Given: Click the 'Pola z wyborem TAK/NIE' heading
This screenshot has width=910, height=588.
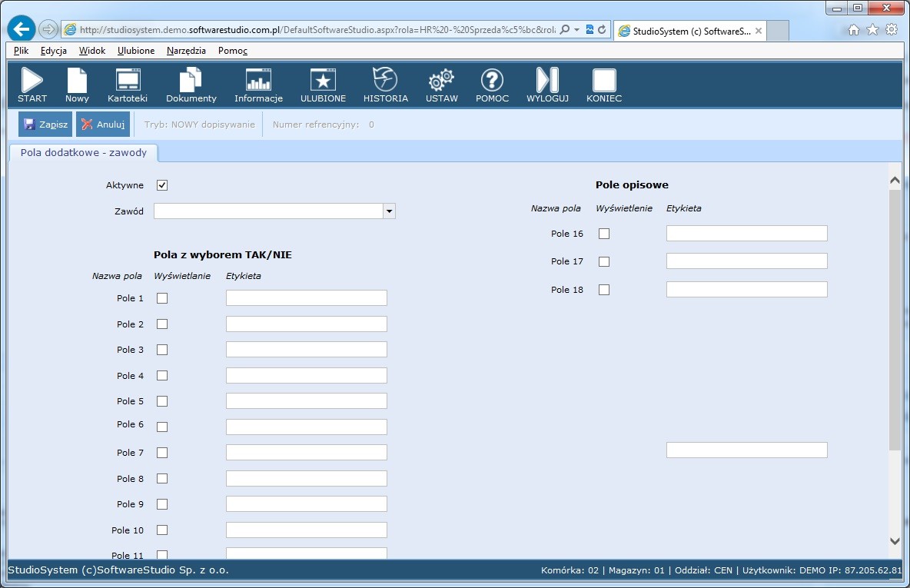Looking at the screenshot, I should pyautogui.click(x=223, y=255).
